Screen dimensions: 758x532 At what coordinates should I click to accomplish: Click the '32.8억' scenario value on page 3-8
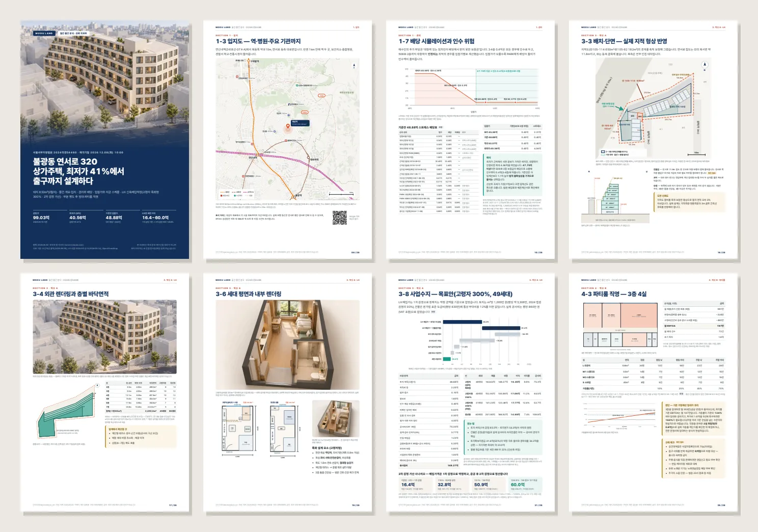[444, 485]
